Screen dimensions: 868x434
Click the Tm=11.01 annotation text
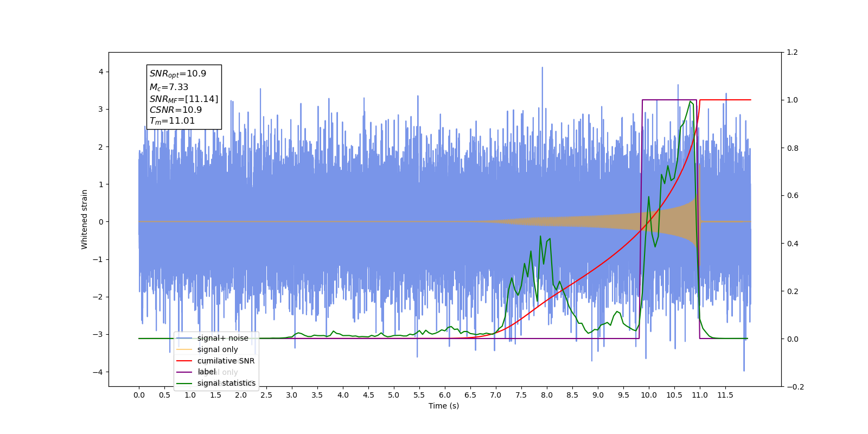point(172,121)
